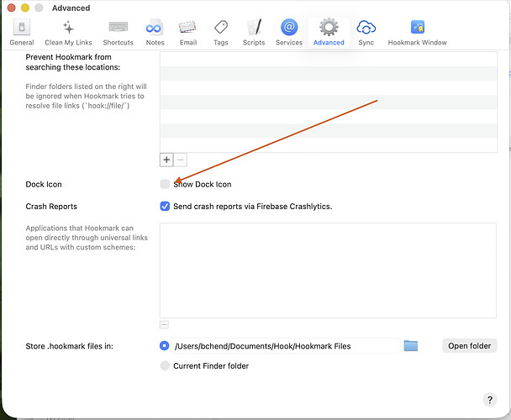Open help with the question mark button
Screen dimensions: 511x420
click(x=490, y=400)
